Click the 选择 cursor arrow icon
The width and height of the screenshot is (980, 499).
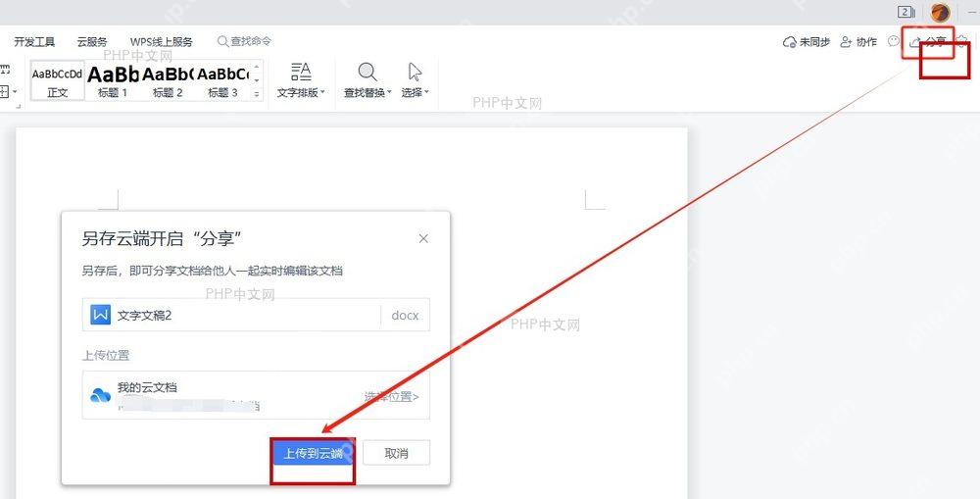click(x=415, y=72)
